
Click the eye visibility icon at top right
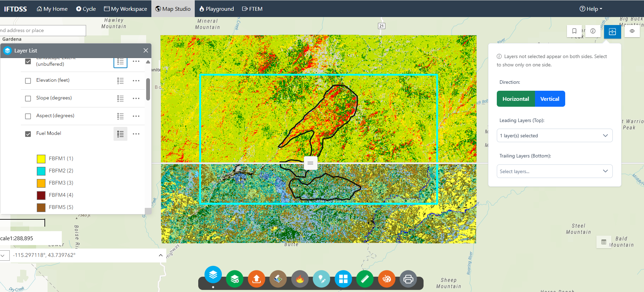(x=632, y=31)
